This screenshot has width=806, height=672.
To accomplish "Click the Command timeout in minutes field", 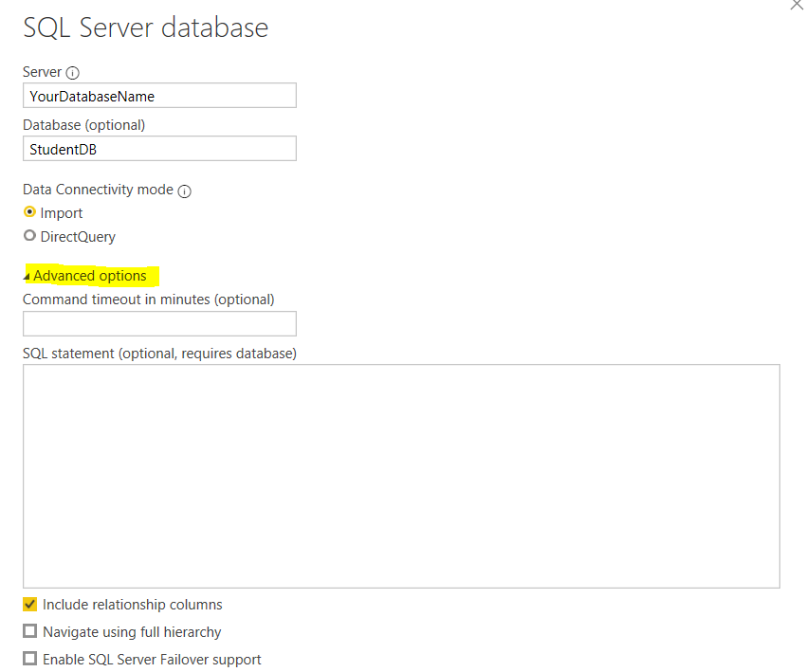I will coord(159,323).
